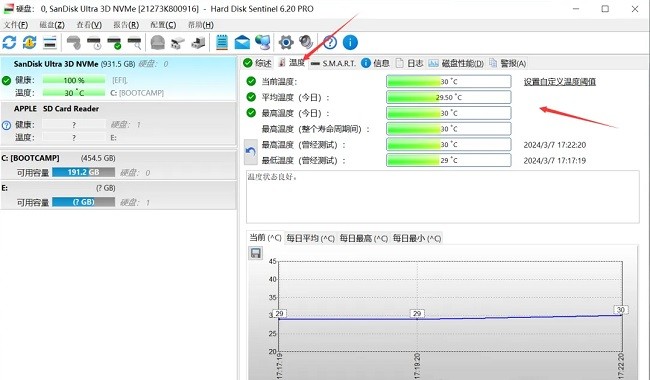650x380 pixels.
Task: Click 设置自定义温度阈值 link
Action: pos(560,82)
